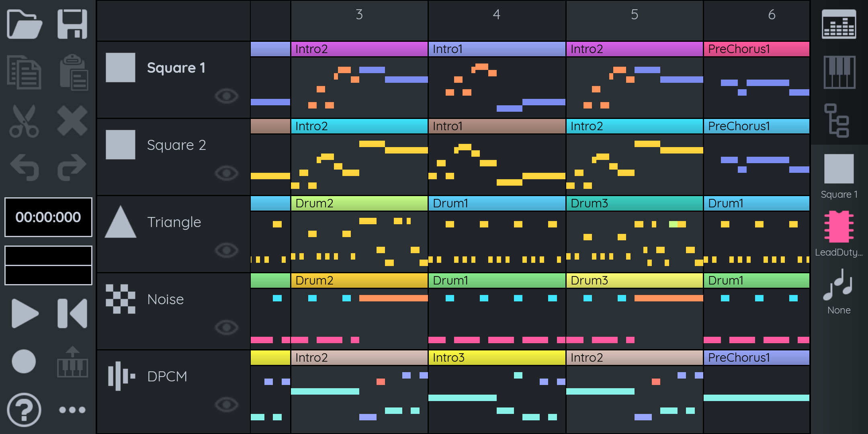The width and height of the screenshot is (868, 434).
Task: Open the help question mark icon
Action: [x=24, y=410]
